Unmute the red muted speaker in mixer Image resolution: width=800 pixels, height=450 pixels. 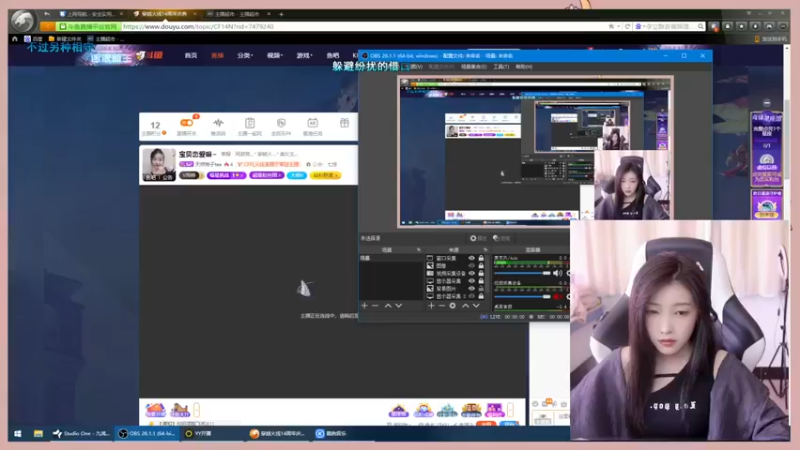tap(558, 296)
